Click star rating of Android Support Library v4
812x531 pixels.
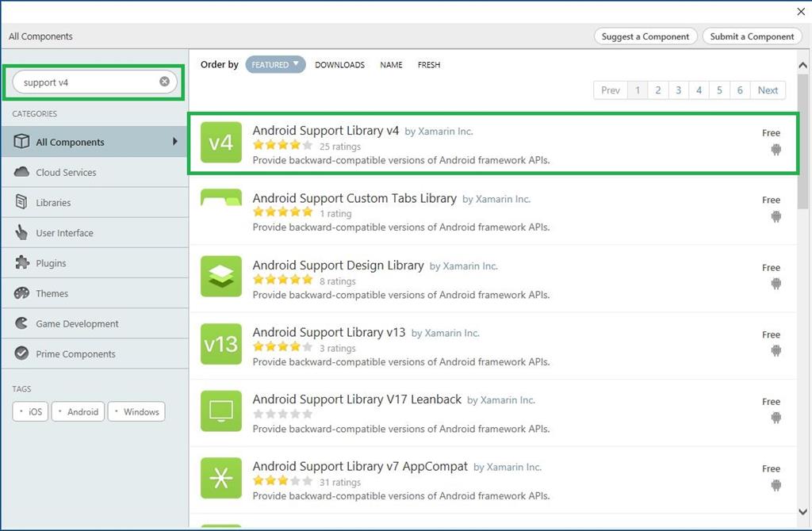point(283,145)
